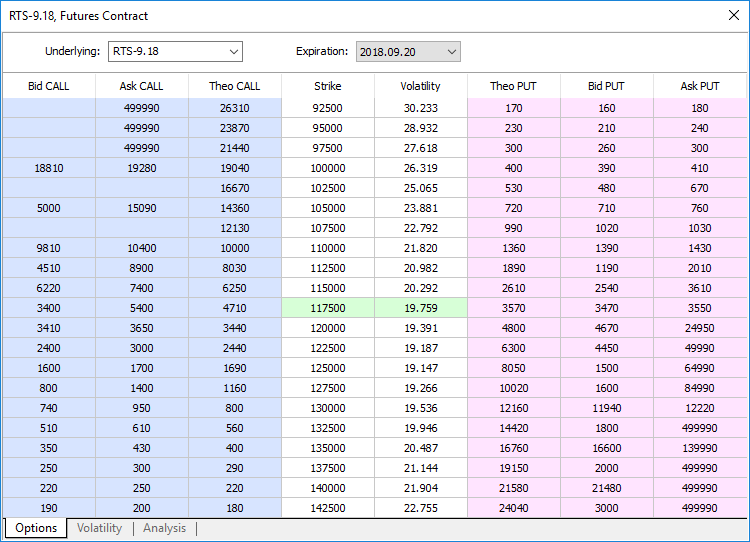Image resolution: width=750 pixels, height=542 pixels.
Task: Click Ask CALL value 8900
Action: 142,268
